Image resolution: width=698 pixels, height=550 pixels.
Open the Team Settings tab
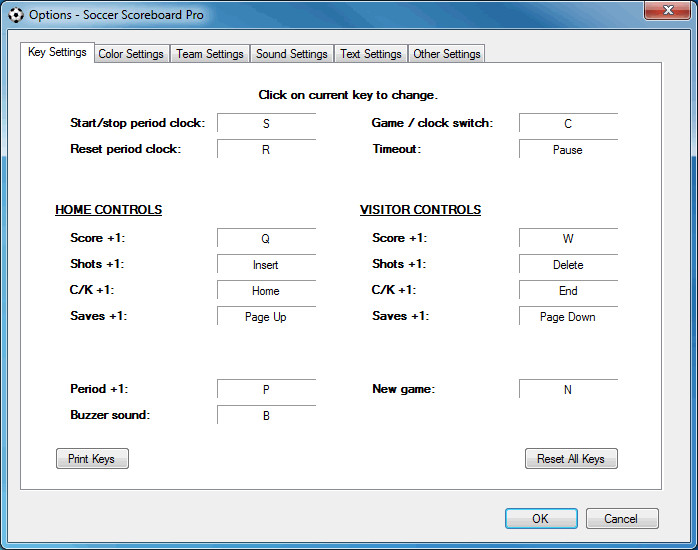coord(210,54)
